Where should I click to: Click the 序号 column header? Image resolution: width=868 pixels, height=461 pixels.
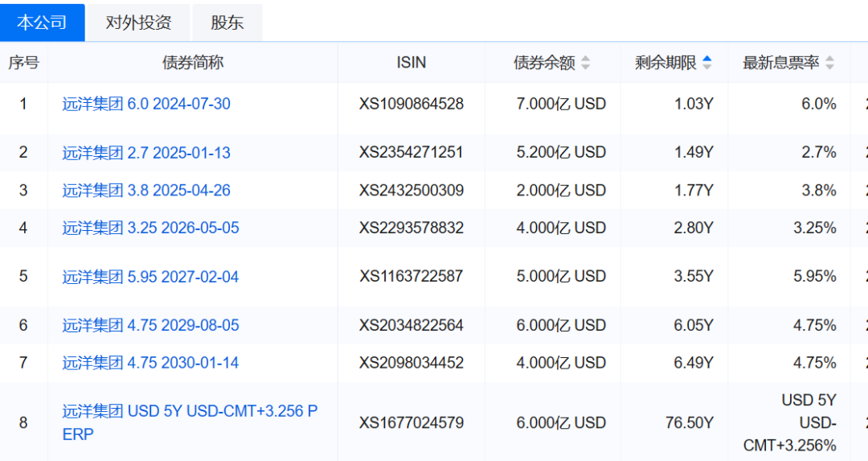(x=23, y=63)
